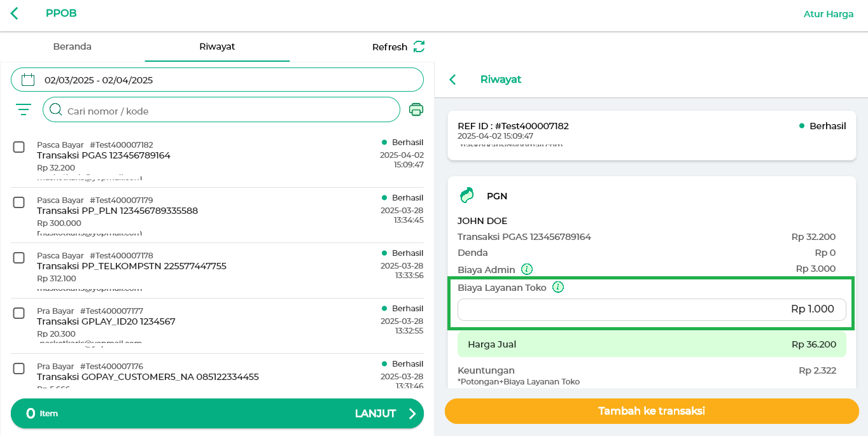Tick the PP_PLN transaction checkbox
Image resolution: width=868 pixels, height=436 pixels.
[19, 202]
